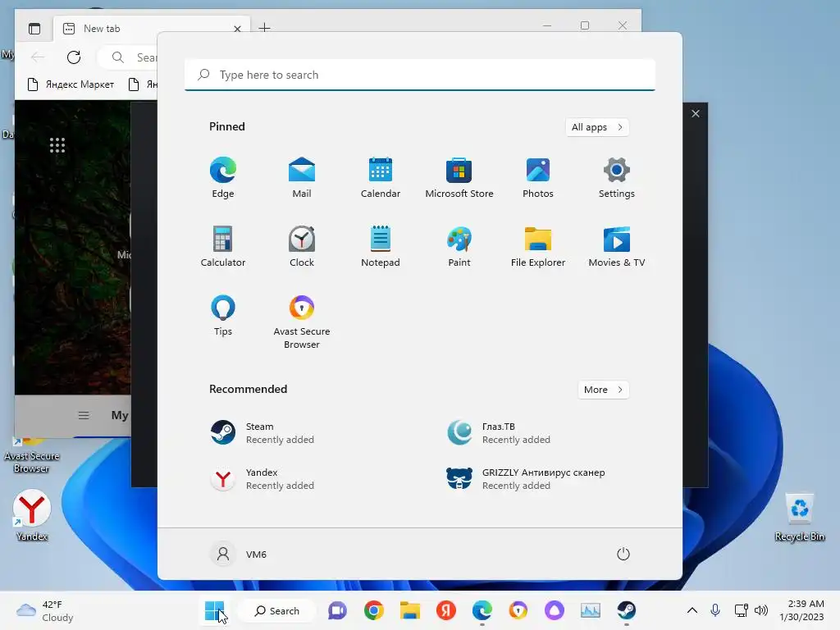Viewport: 840px width, 630px height.
Task: Open the performance monitor taskbar icon
Action: 591,610
